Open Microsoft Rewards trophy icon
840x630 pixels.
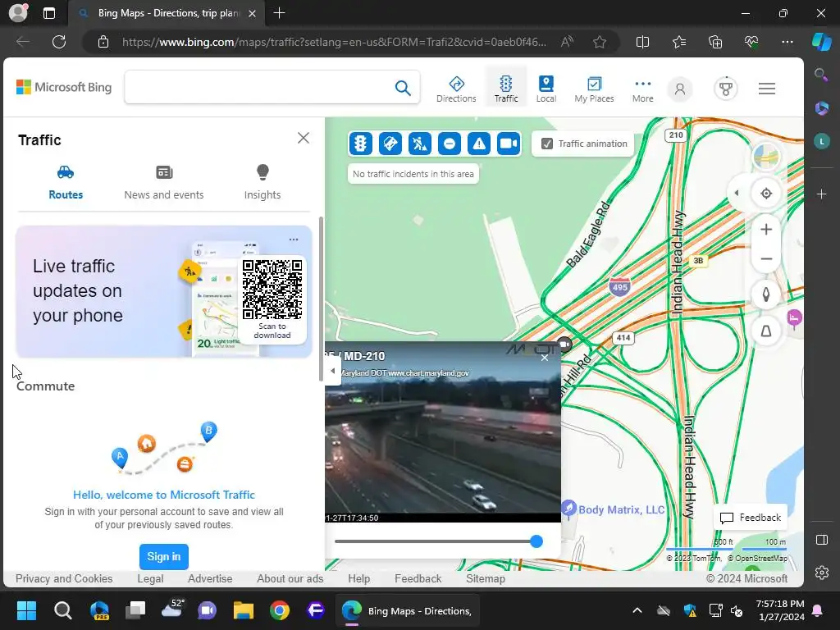(726, 89)
